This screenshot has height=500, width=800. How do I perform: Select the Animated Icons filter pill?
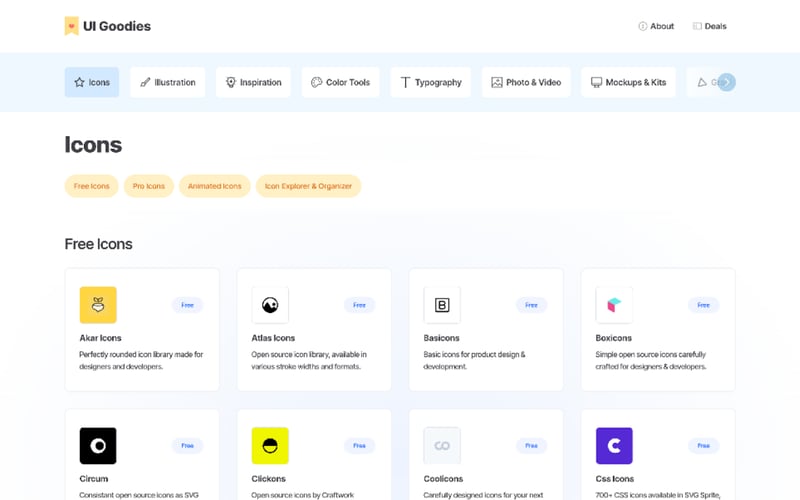(214, 186)
